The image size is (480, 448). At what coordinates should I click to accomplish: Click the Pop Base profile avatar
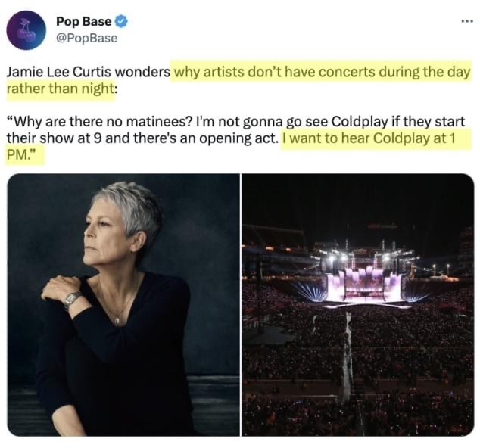coord(26,30)
